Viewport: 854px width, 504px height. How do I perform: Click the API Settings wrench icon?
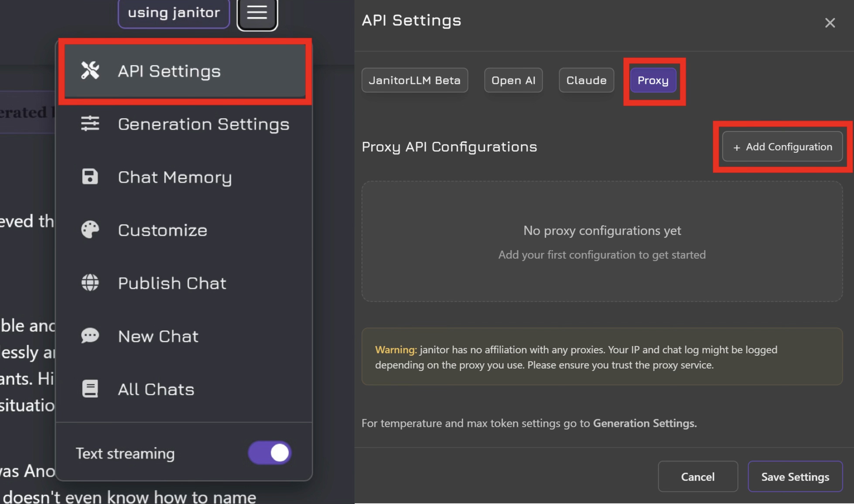pos(90,70)
